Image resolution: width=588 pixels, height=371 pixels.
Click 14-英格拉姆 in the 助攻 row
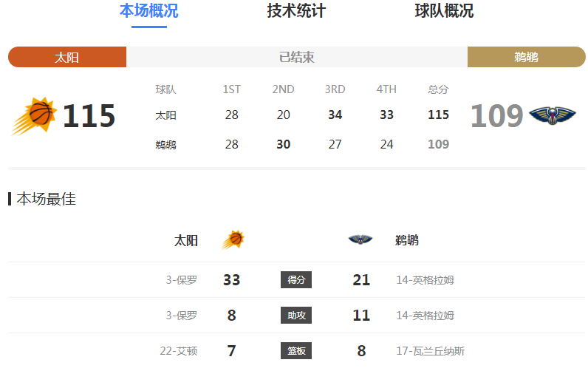(x=425, y=315)
